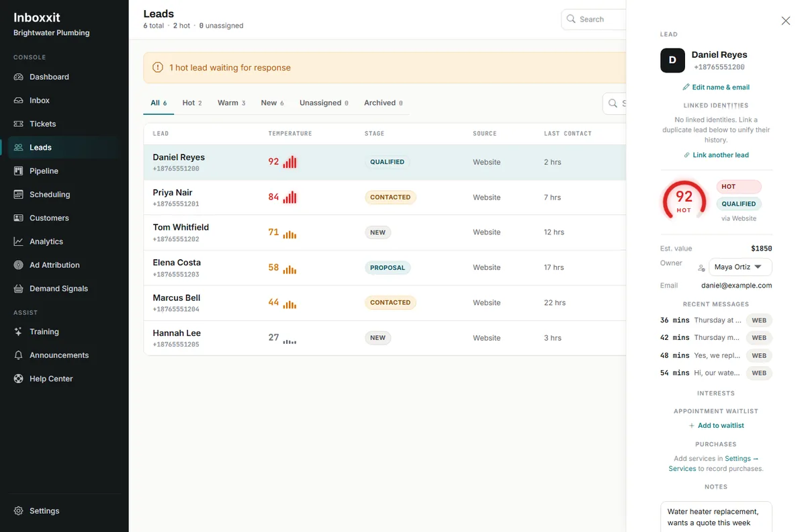Open the 36 mins recent message

(x=716, y=320)
